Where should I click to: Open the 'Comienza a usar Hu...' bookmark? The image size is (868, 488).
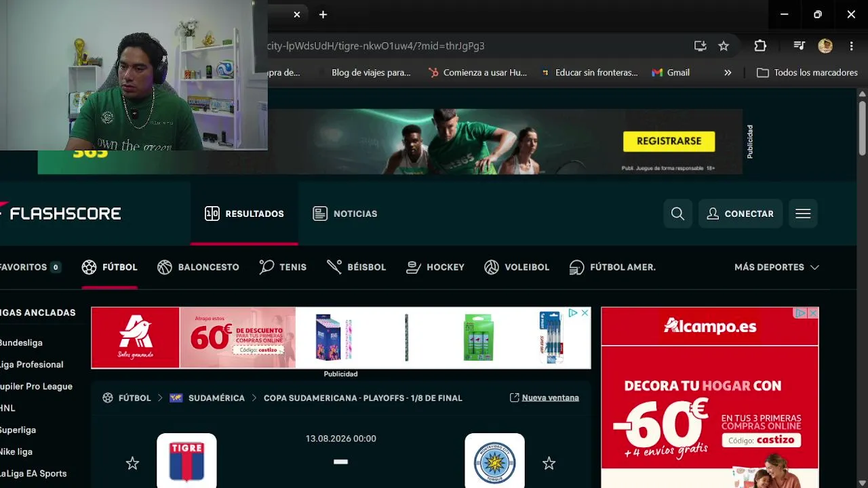(x=477, y=73)
